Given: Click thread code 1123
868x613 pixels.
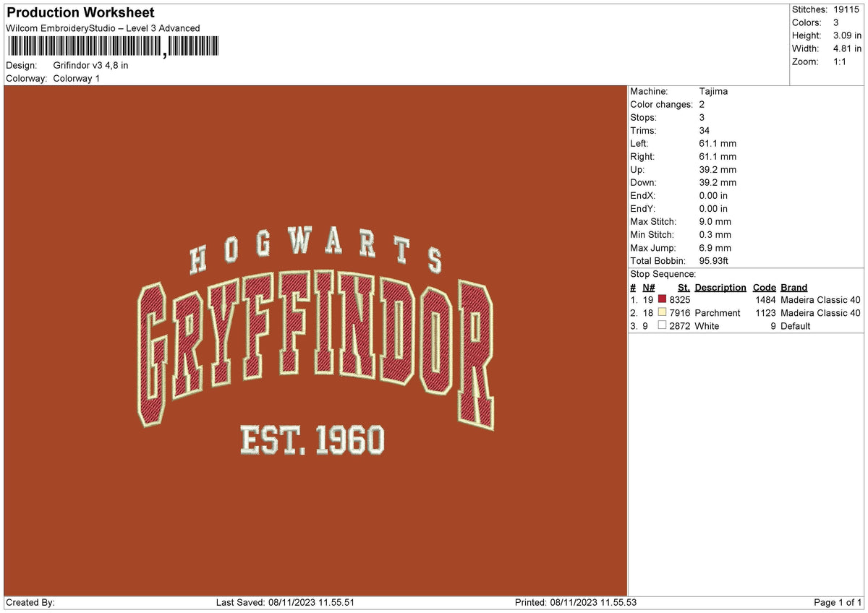Looking at the screenshot, I should (765, 312).
